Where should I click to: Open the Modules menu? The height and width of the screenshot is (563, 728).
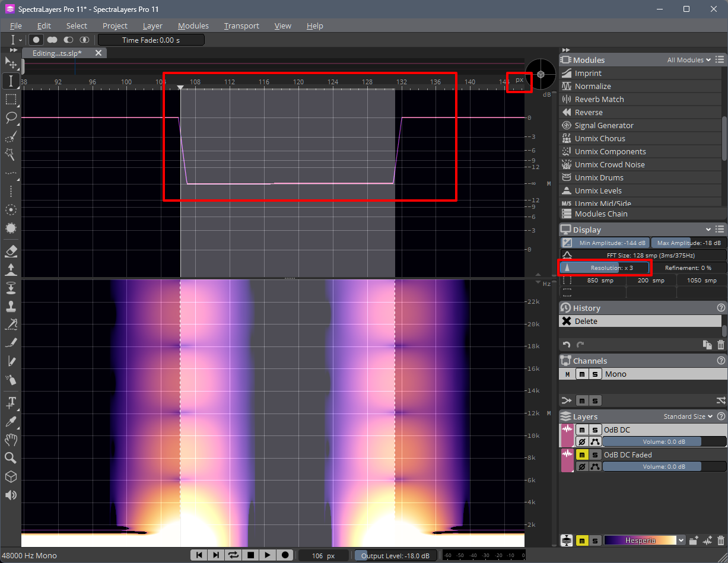click(193, 26)
